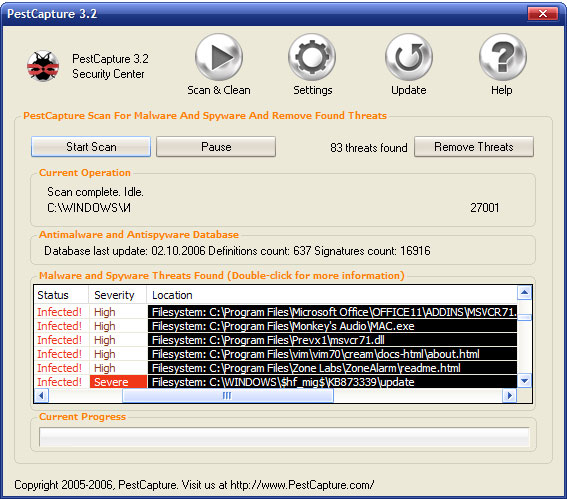Click the Current Progress bar
Viewport: 567px width, 499px height.
284,437
